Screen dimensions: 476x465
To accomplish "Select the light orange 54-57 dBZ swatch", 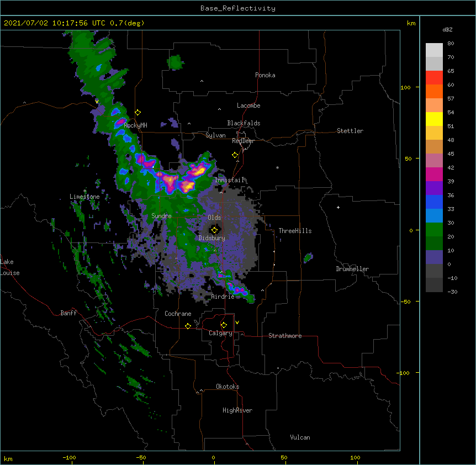I will coord(434,105).
